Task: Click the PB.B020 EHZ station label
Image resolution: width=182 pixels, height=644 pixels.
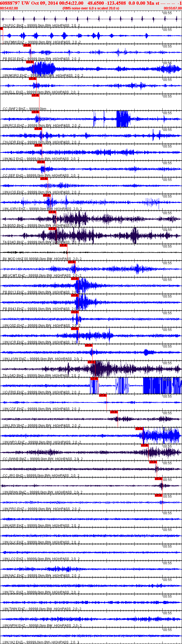Action: pos(41,59)
